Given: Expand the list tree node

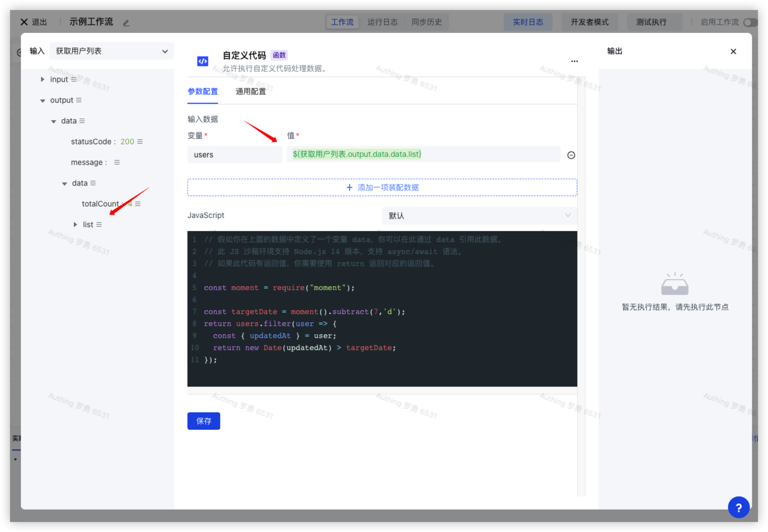Looking at the screenshot, I should pos(75,224).
